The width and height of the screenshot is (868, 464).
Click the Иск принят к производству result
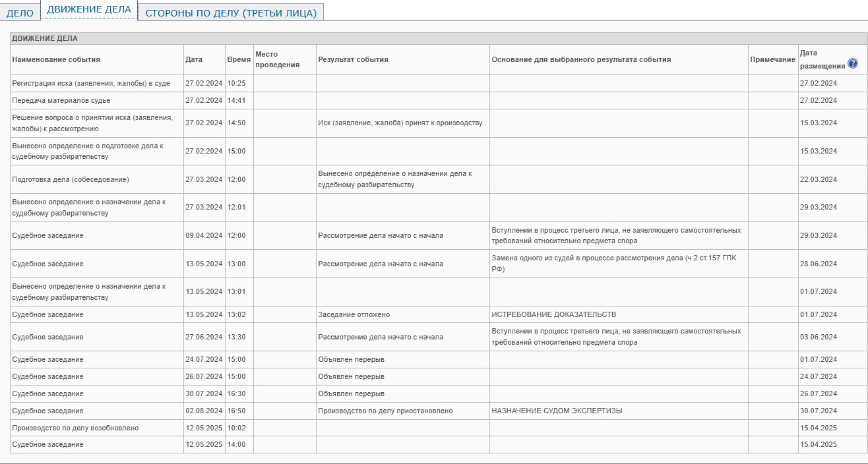(400, 123)
